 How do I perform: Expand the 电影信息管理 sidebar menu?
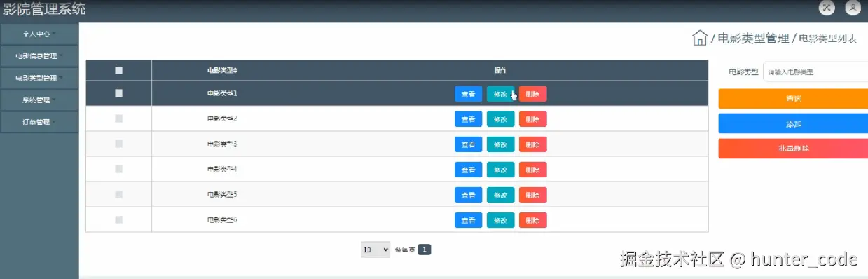(39, 55)
